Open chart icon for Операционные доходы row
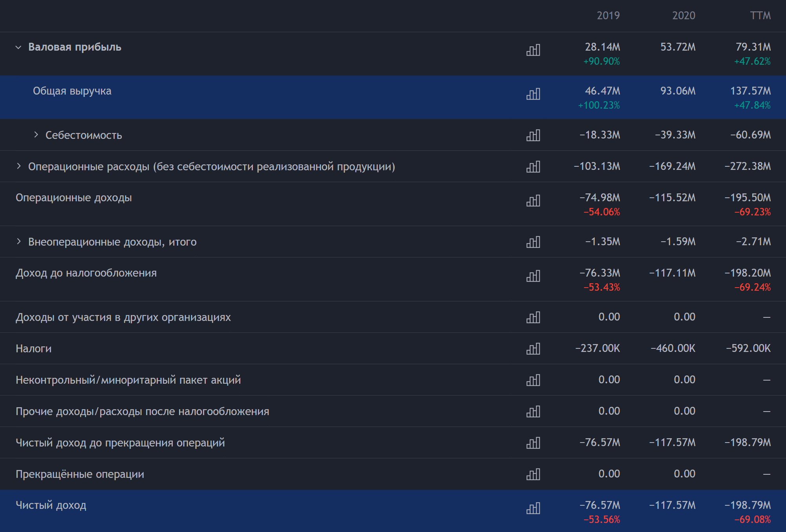Image resolution: width=786 pixels, height=532 pixels. tap(533, 200)
